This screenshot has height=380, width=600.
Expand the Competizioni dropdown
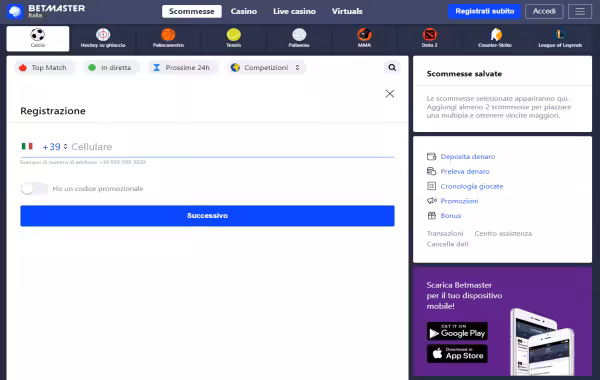click(266, 67)
